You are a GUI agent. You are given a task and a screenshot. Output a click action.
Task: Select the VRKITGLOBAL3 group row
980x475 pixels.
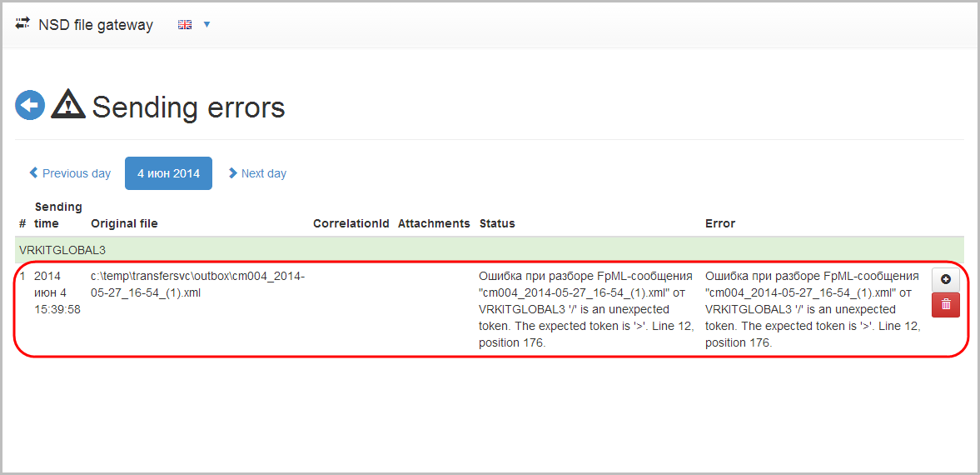490,250
